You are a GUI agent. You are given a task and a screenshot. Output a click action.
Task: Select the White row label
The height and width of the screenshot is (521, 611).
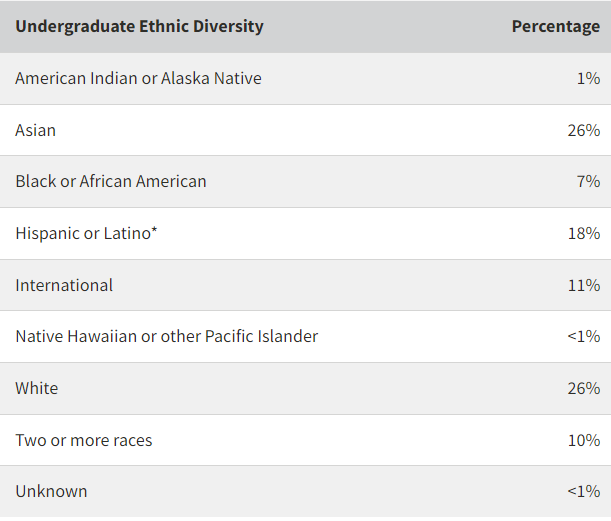(x=37, y=389)
